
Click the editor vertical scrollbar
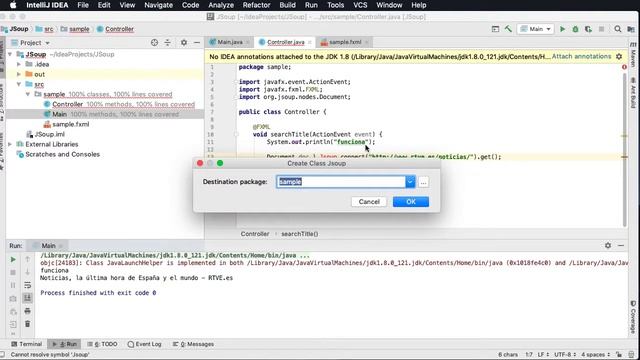[625, 150]
